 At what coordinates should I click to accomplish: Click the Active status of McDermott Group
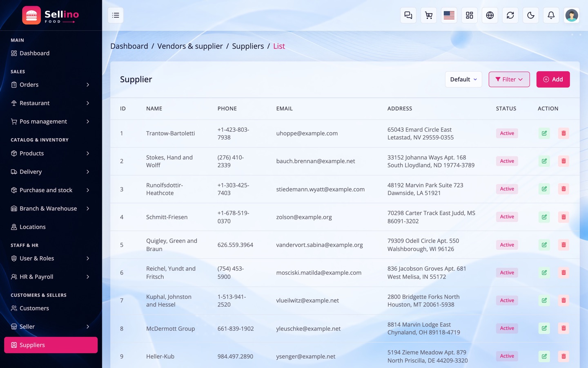507,328
